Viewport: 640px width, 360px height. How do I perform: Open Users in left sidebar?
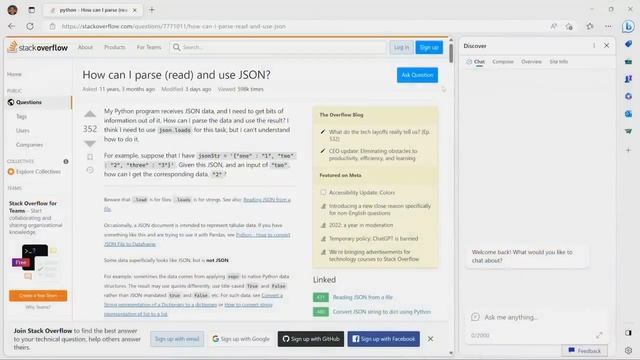tap(22, 131)
